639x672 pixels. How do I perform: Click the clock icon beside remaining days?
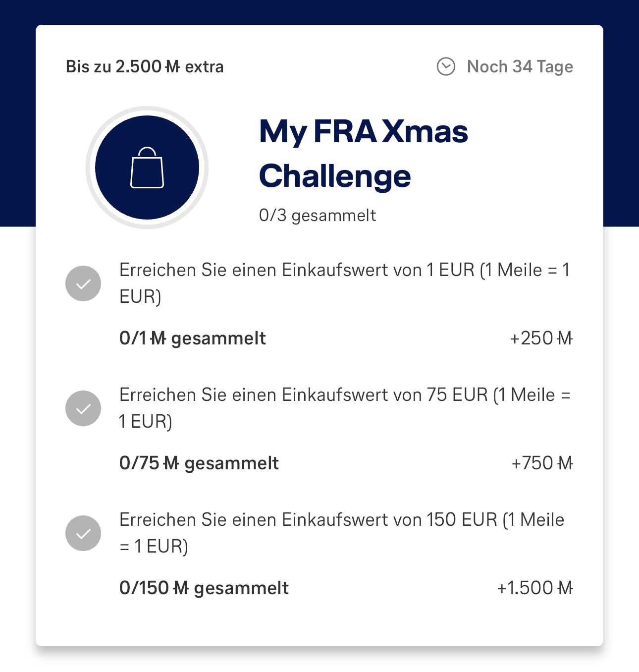[x=446, y=66]
